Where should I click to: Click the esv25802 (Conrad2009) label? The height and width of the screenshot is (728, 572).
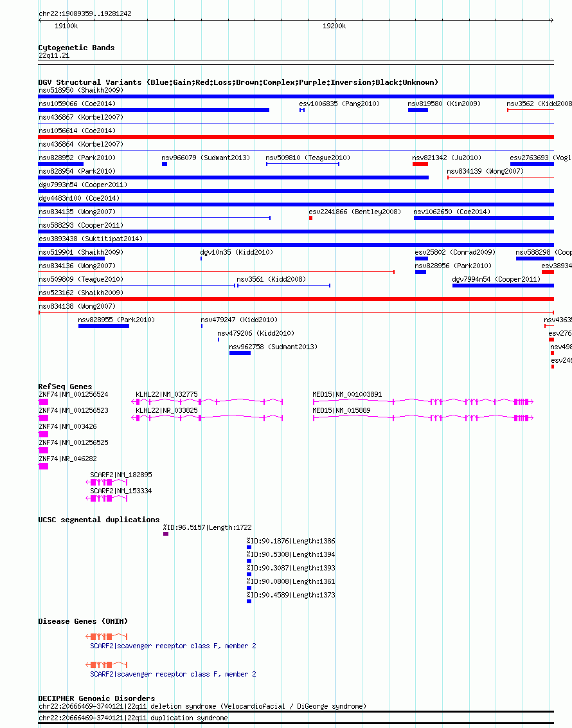coord(455,251)
